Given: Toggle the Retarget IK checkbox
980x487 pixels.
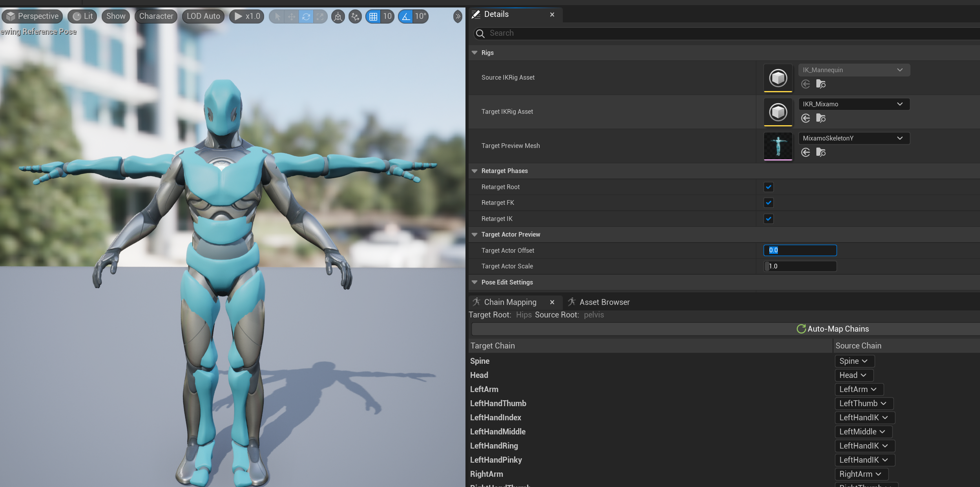Looking at the screenshot, I should (768, 219).
